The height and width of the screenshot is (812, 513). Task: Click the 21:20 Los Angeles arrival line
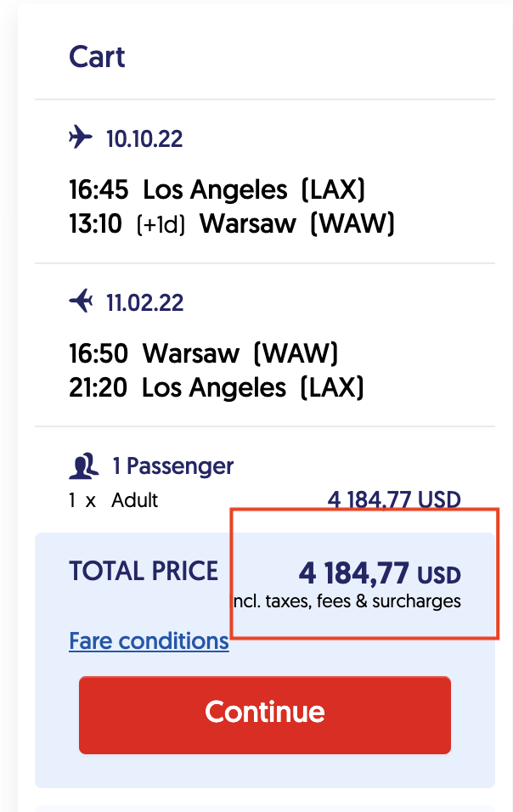point(216,388)
